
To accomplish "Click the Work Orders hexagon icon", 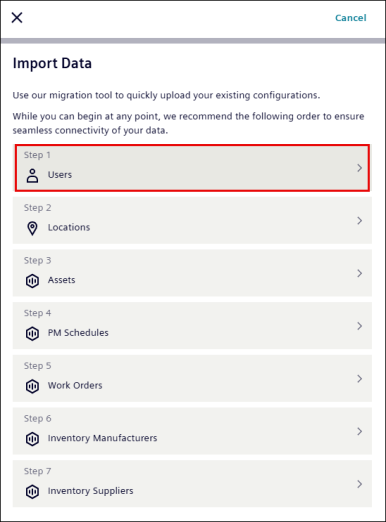I will point(32,386).
